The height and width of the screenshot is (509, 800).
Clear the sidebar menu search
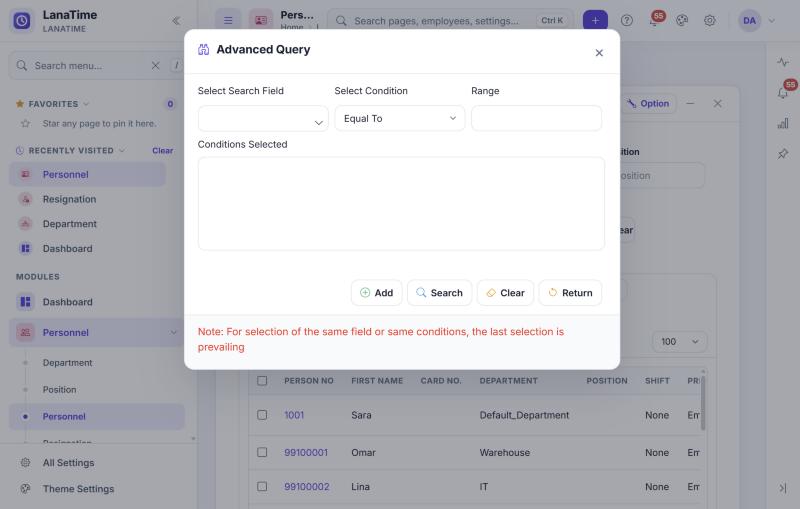click(156, 66)
